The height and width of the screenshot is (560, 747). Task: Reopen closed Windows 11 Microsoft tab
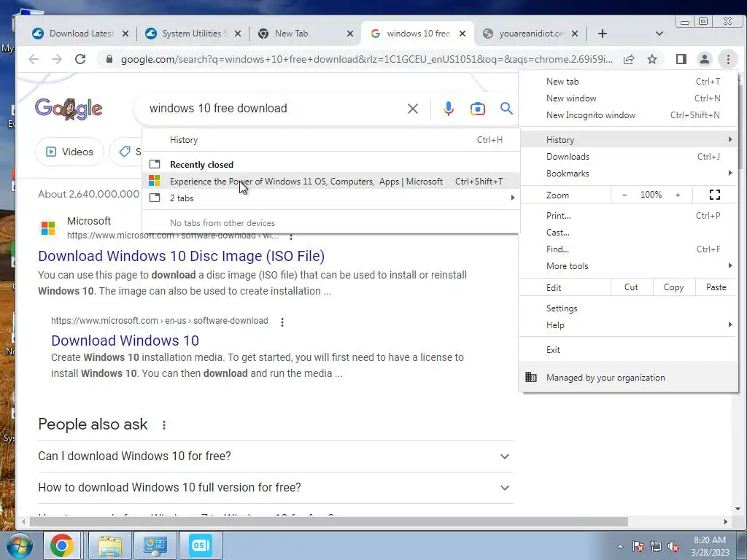point(330,182)
